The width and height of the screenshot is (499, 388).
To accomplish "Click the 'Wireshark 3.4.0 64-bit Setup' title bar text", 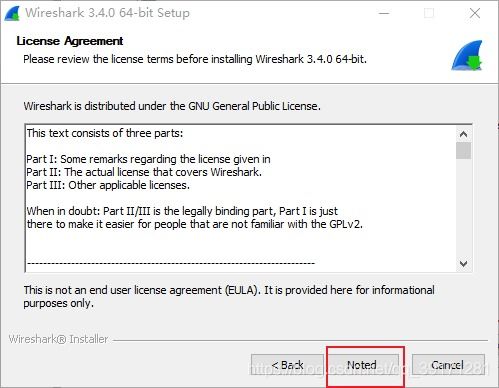I will click(x=107, y=13).
